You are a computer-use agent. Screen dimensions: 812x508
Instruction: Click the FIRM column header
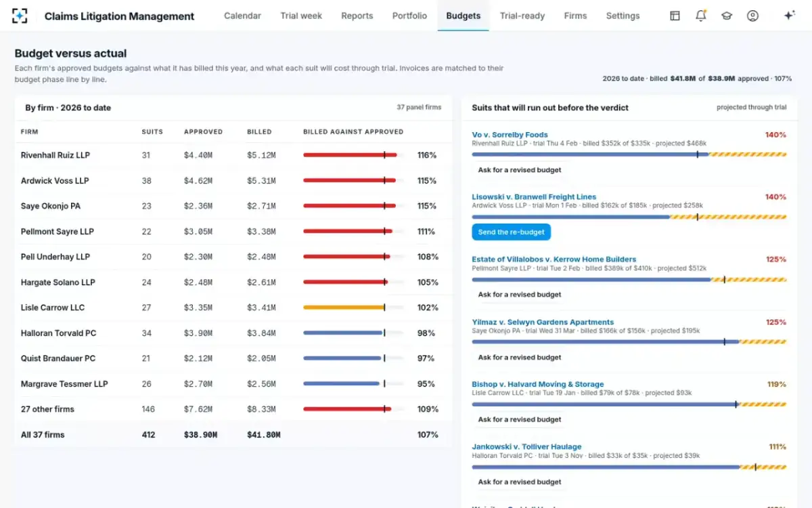[x=30, y=131]
